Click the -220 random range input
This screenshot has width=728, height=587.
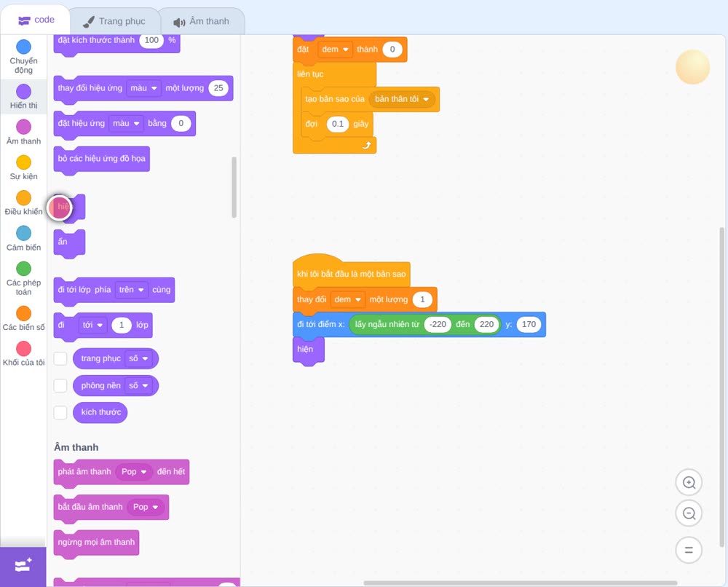[438, 325]
